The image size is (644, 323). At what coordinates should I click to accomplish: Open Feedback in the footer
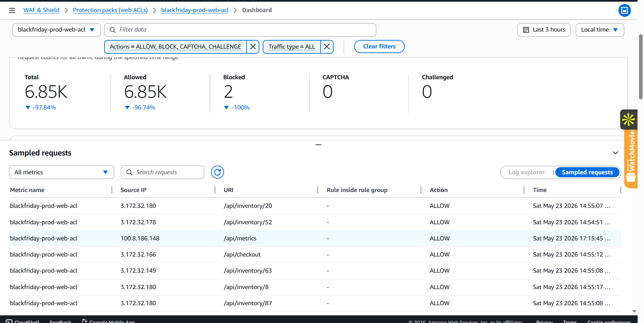tap(60, 321)
